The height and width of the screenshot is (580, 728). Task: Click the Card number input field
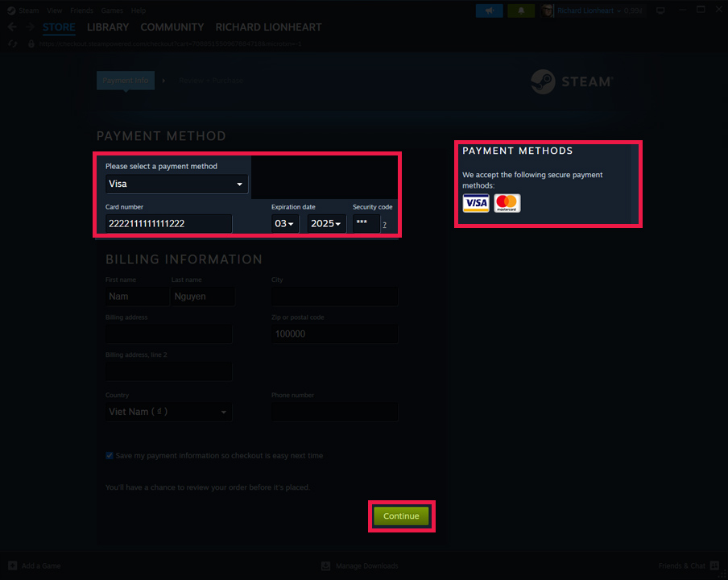165,223
